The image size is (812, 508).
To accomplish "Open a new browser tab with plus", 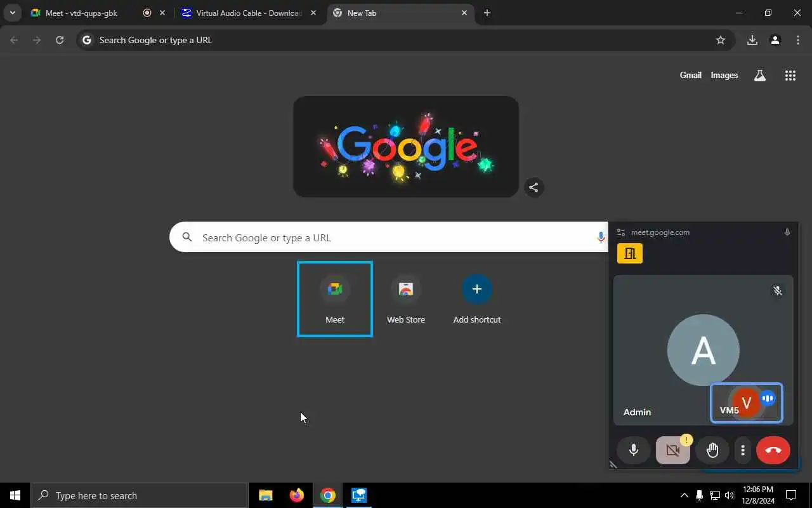I will [x=487, y=13].
